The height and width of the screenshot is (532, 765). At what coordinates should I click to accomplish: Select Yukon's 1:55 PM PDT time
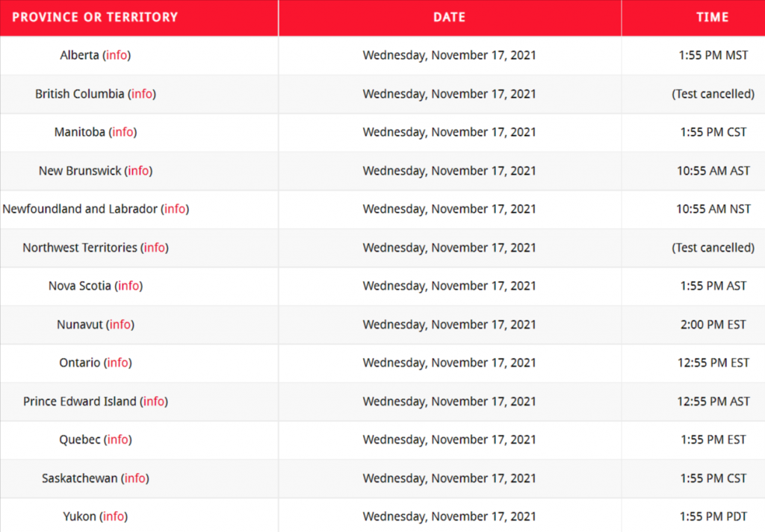pyautogui.click(x=713, y=516)
